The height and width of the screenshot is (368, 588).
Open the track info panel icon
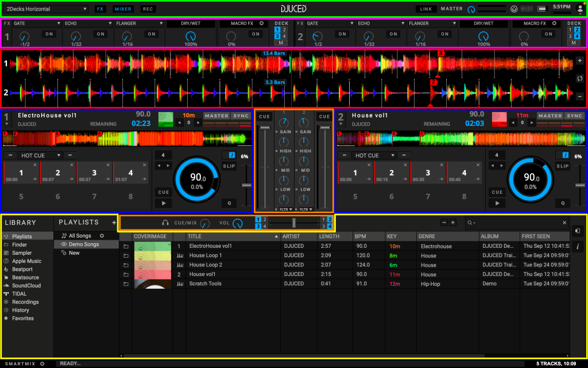click(x=577, y=247)
